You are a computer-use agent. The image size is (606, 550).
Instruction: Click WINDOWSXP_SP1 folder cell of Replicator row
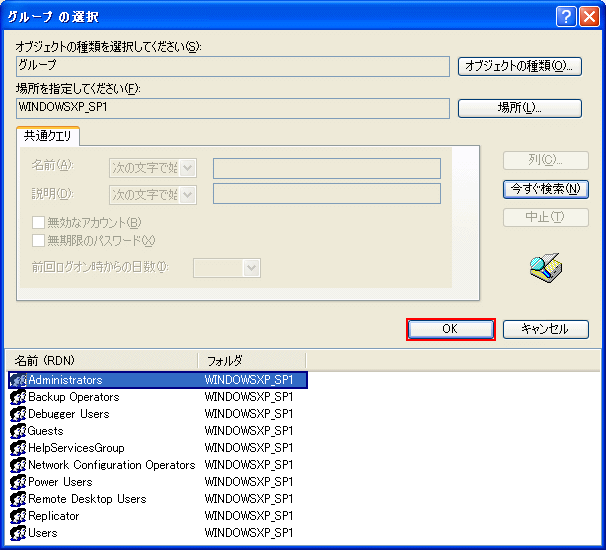point(249,516)
